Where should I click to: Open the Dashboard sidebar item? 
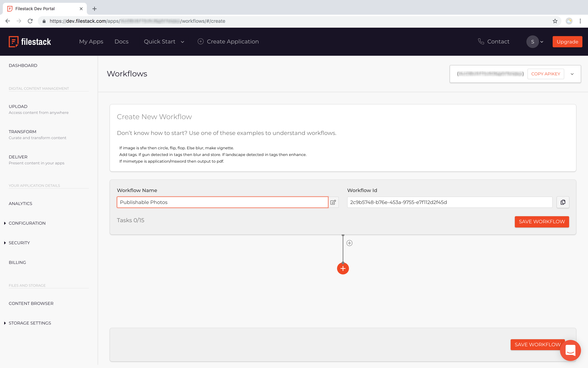coord(23,66)
